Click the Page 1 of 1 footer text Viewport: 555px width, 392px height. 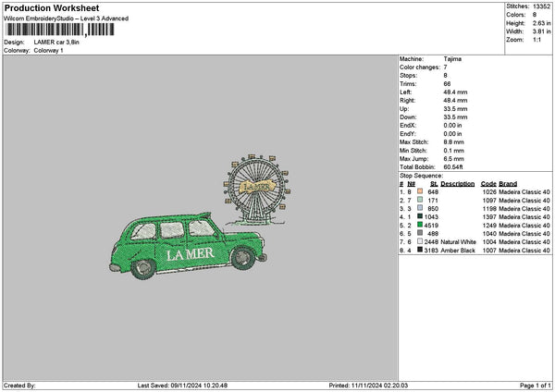click(x=536, y=386)
